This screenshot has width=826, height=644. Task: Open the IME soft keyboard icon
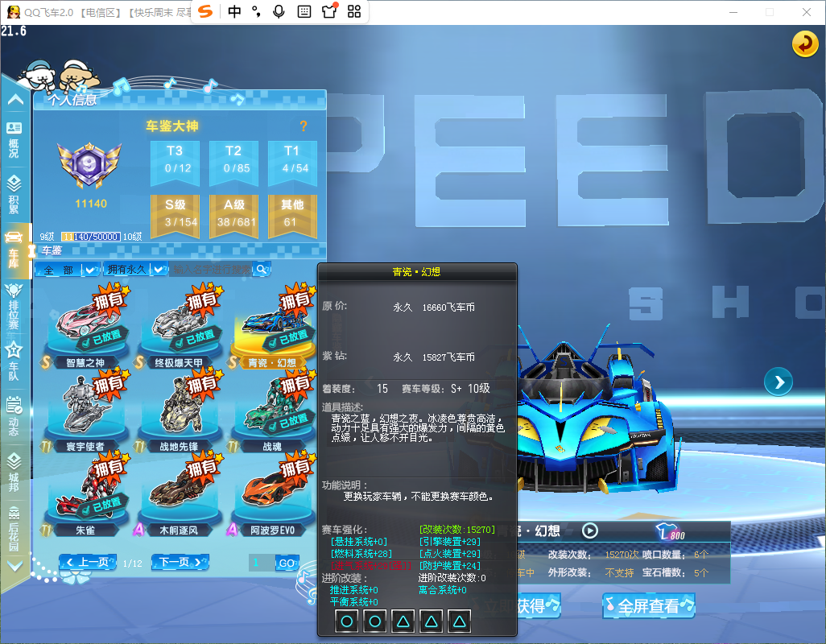pyautogui.click(x=304, y=11)
